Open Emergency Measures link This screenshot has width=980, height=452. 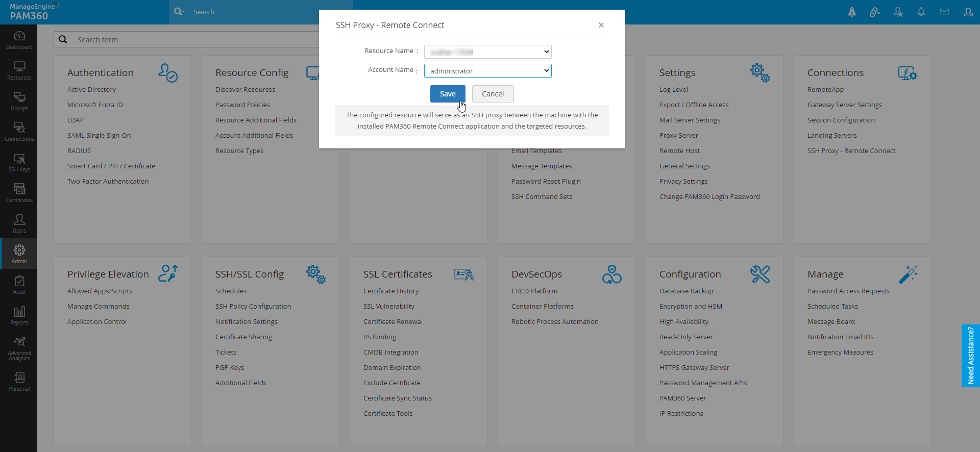pyautogui.click(x=840, y=352)
